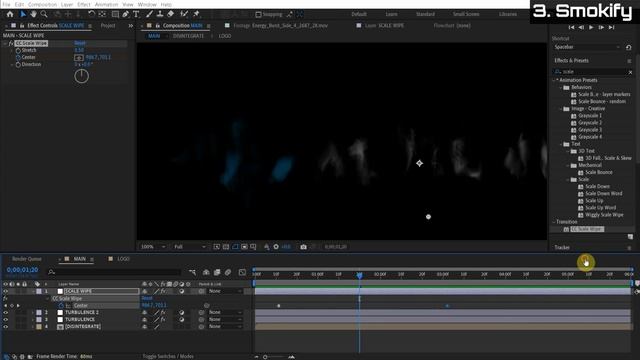The height and width of the screenshot is (360, 640).
Task: Clear the effects search field
Action: pos(630,72)
